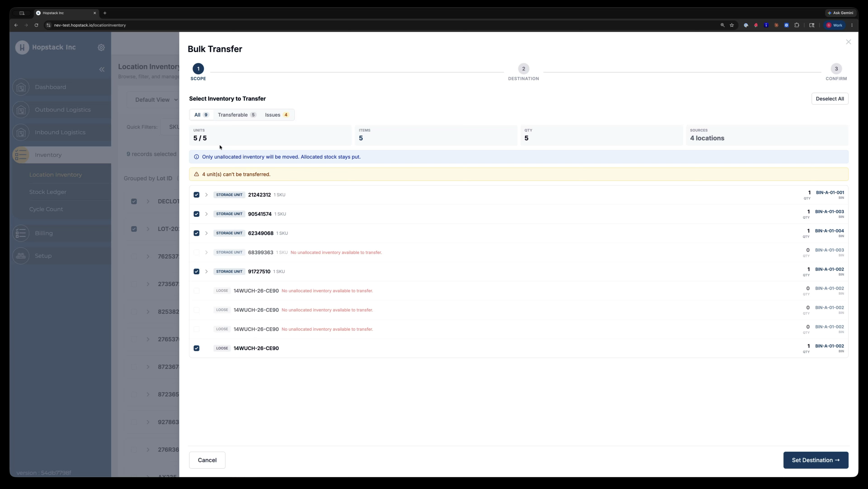Screen dimensions: 868x489
Task: Toggle the 762537 row checkbox in background list
Action: click(x=134, y=257)
